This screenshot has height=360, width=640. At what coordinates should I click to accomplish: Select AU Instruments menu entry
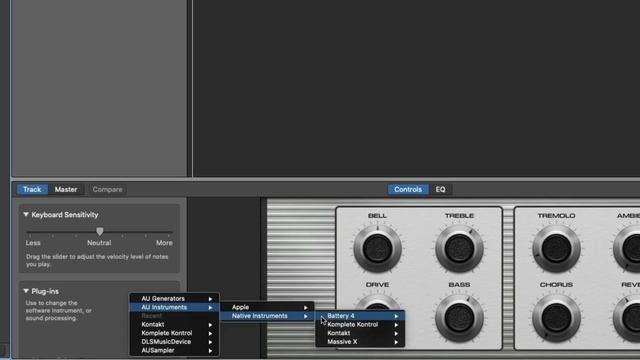click(174, 307)
